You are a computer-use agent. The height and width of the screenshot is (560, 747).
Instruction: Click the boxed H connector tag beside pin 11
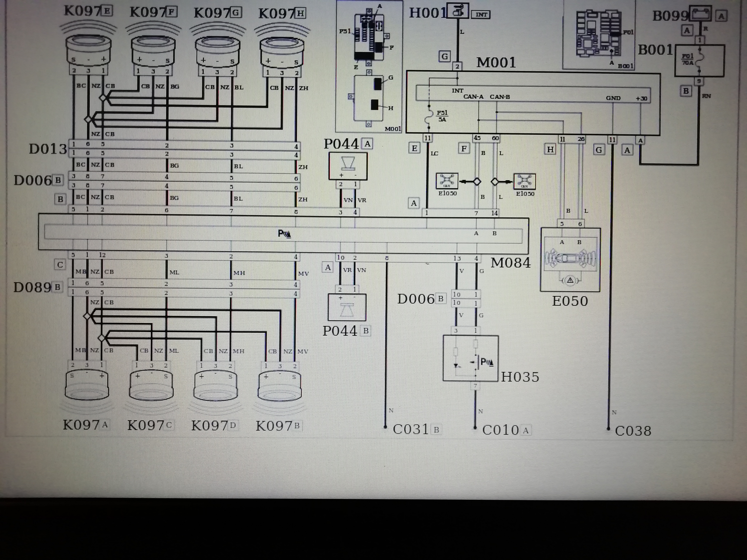pyautogui.click(x=550, y=149)
